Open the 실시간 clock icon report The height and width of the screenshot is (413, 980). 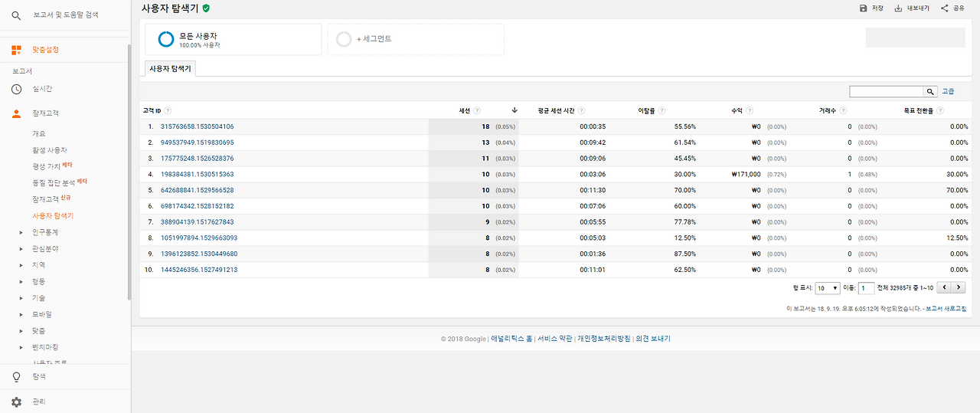16,89
